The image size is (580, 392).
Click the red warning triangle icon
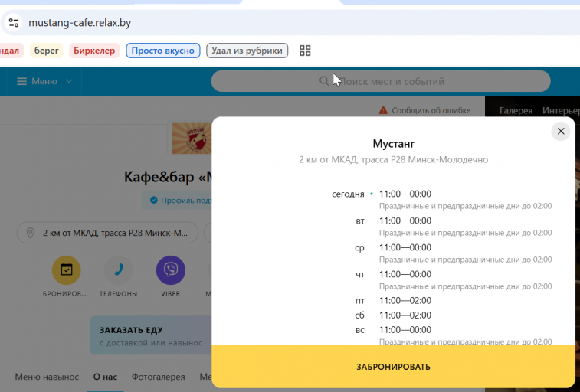[383, 110]
